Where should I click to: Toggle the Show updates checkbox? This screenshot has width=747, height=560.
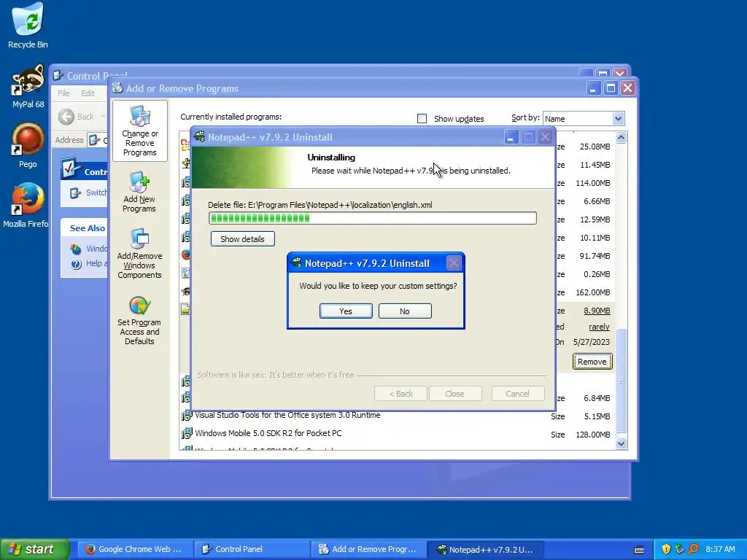click(422, 119)
